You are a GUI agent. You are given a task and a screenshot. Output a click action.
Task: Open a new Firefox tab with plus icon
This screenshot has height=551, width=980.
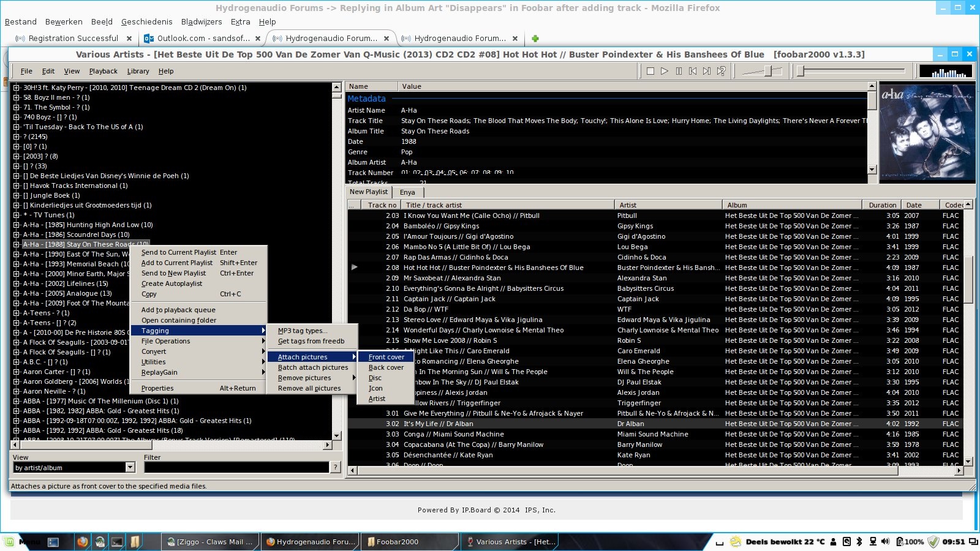pyautogui.click(x=535, y=39)
